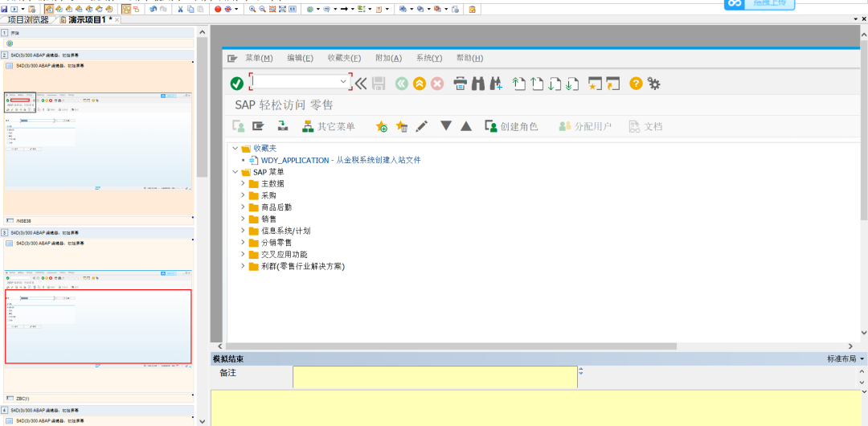Expand the 主数据 folder
The image size is (868, 426).
click(x=243, y=183)
